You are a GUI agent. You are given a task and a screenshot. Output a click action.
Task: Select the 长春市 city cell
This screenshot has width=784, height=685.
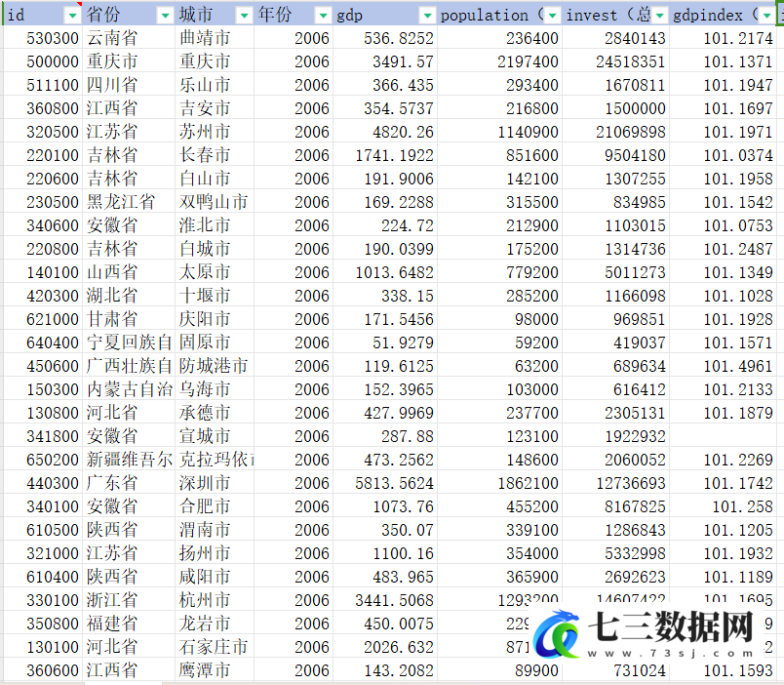[215, 155]
